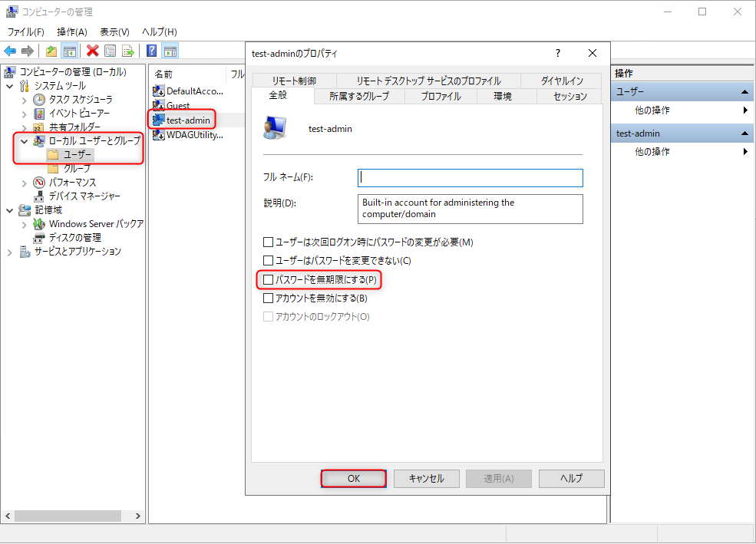Collapse the ユーザー section in actions pane
This screenshot has width=756, height=544.
point(744,91)
